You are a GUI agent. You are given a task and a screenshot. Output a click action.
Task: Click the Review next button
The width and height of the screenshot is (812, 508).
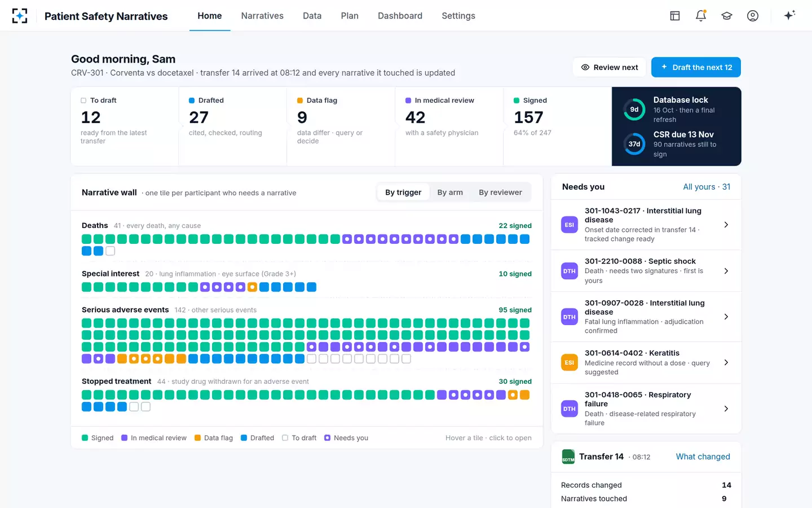point(610,67)
